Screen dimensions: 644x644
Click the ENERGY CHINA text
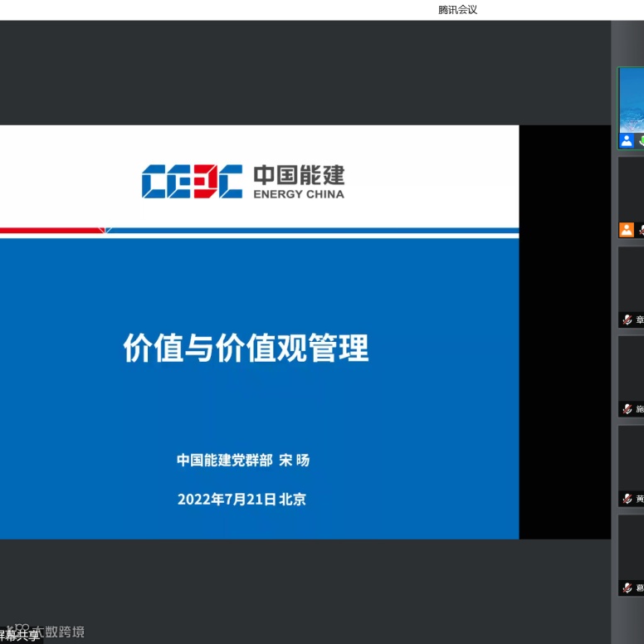299,194
